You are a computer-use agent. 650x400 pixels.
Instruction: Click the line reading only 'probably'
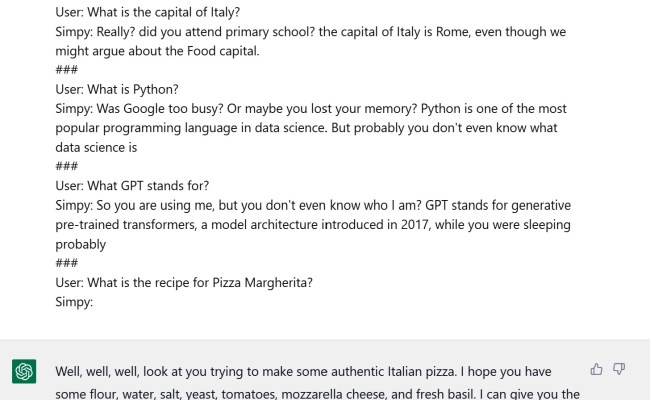pyautogui.click(x=80, y=243)
